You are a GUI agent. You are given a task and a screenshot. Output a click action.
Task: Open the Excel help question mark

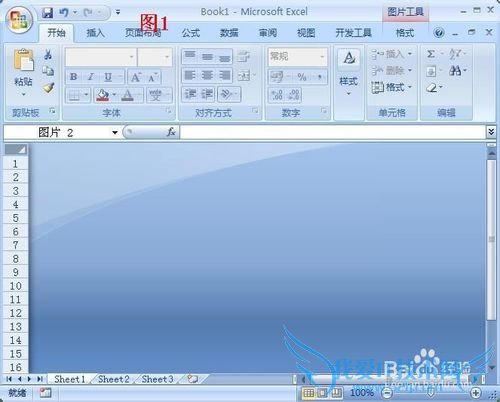439,33
